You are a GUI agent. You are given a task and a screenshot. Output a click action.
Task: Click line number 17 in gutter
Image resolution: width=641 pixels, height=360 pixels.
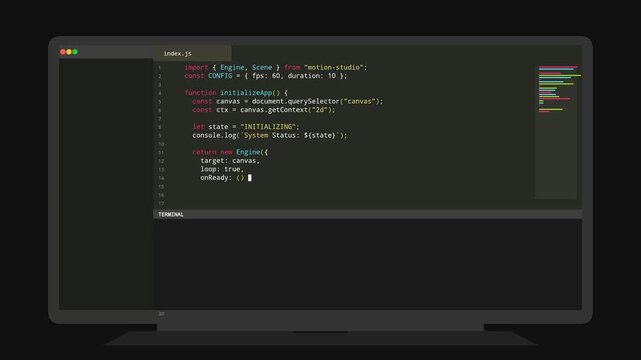pos(161,203)
